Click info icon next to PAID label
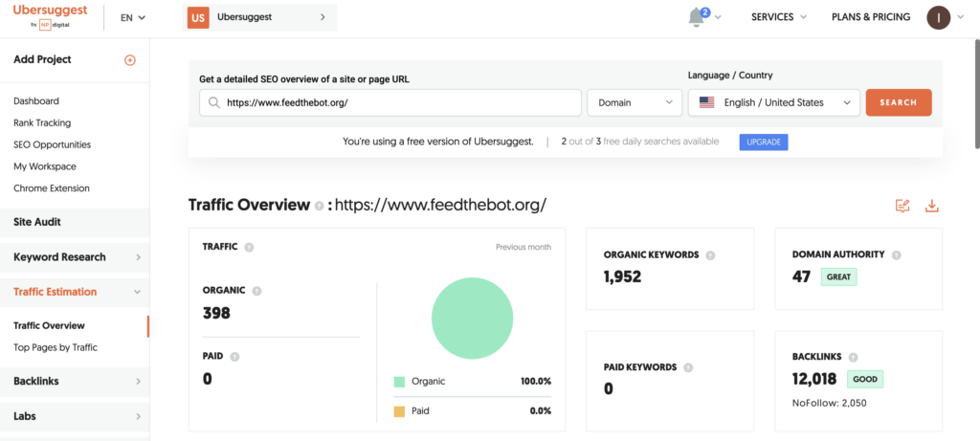The image size is (980, 441). (235, 358)
